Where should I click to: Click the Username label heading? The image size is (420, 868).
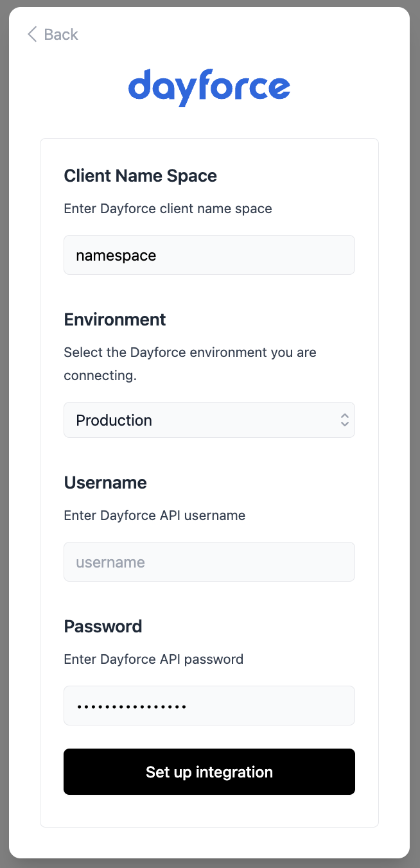pyautogui.click(x=105, y=483)
